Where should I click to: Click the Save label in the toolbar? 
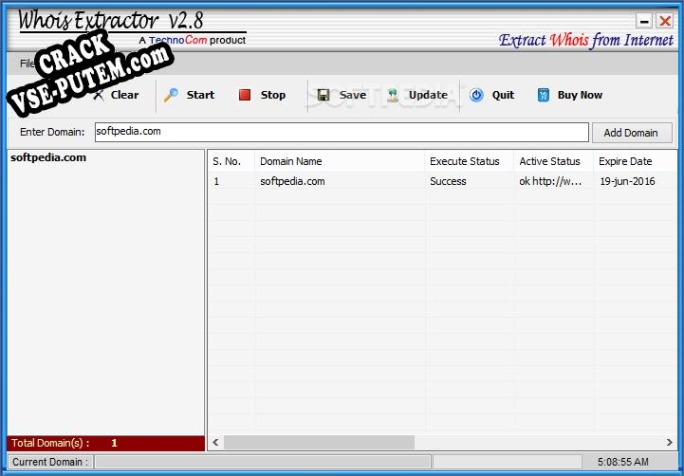352,95
